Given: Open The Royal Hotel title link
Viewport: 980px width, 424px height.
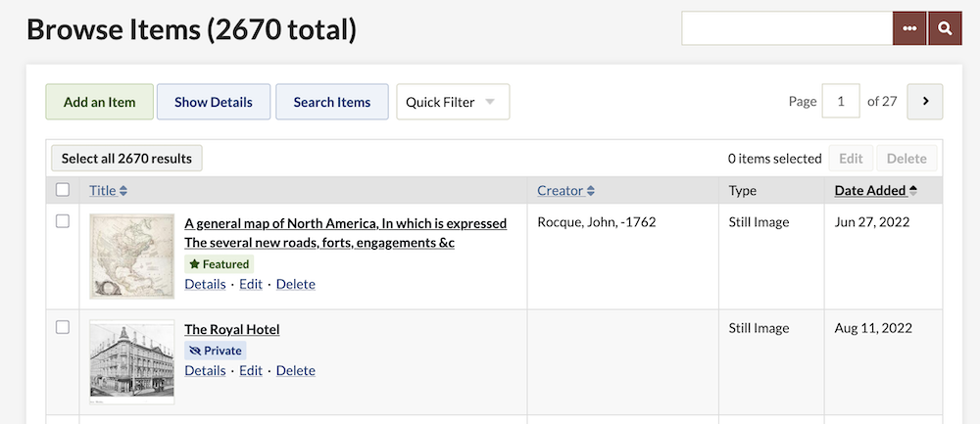Looking at the screenshot, I should tap(232, 329).
